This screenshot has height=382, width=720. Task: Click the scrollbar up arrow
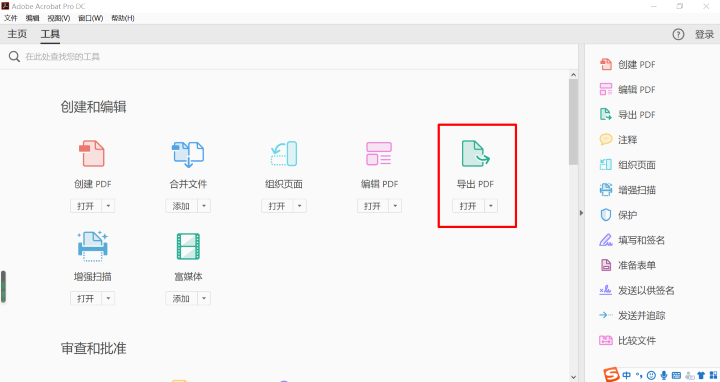(x=573, y=74)
